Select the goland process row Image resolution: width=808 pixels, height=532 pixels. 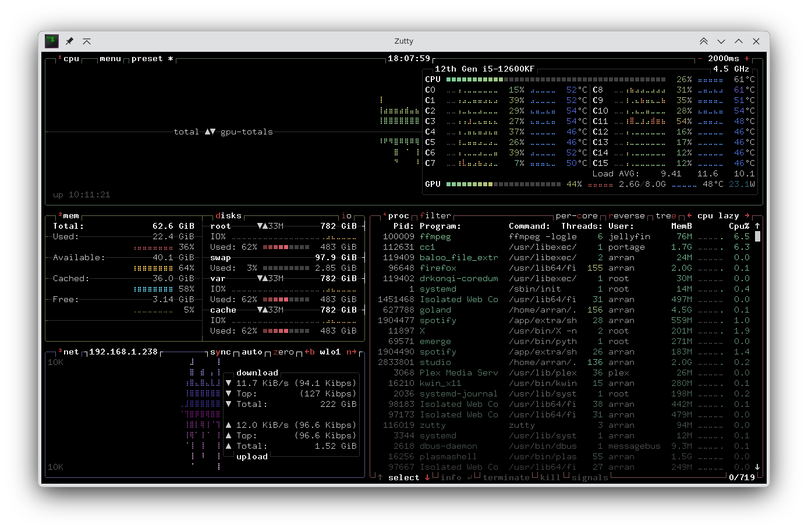(564, 310)
